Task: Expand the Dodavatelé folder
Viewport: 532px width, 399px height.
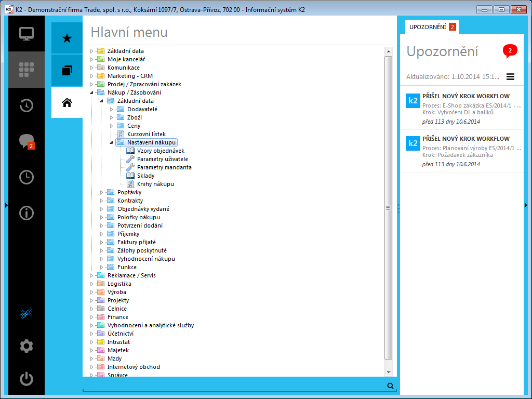Action: point(111,109)
